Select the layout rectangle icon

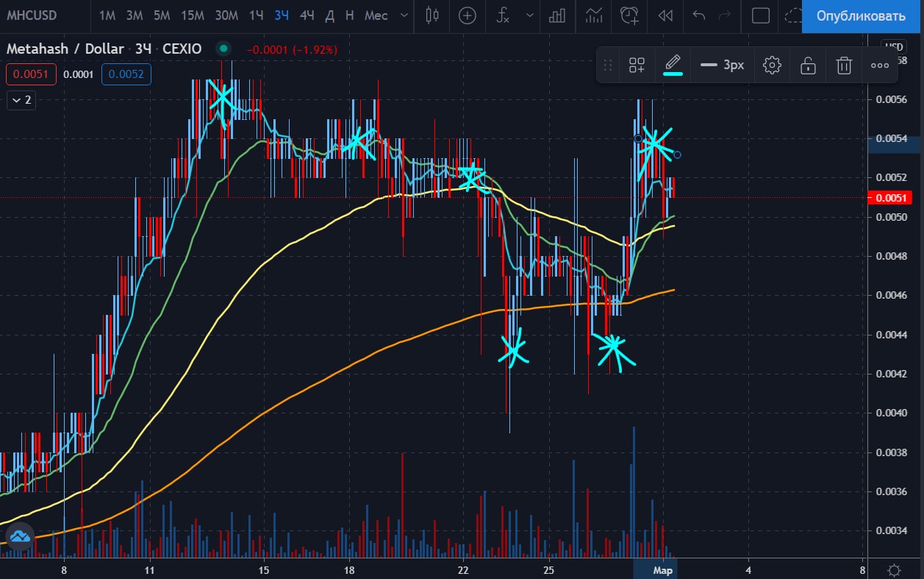click(761, 15)
